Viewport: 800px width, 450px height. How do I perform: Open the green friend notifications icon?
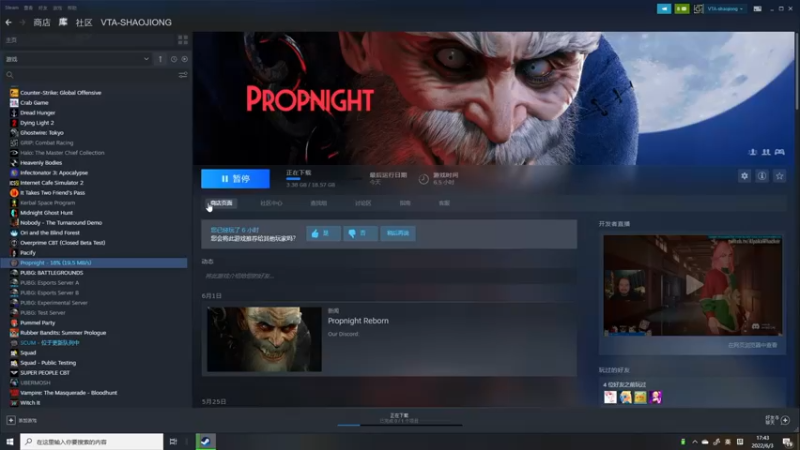point(682,9)
